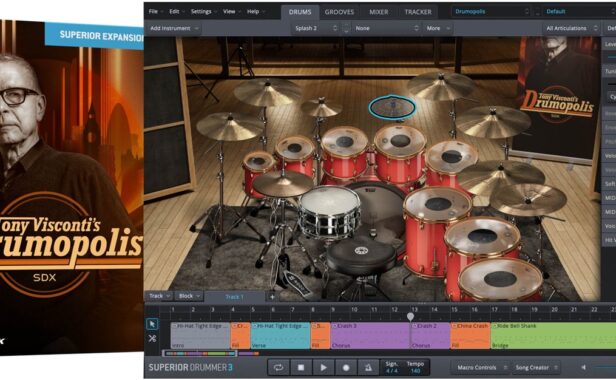Select the Crash 2 Chorus block
This screenshot has width=616, height=380.
[431, 336]
